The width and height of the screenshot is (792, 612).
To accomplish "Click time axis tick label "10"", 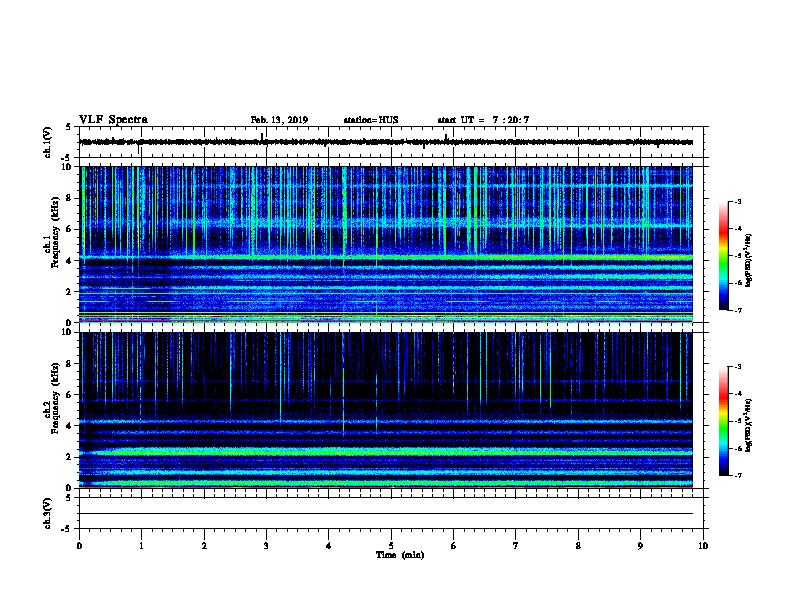I will (703, 546).
